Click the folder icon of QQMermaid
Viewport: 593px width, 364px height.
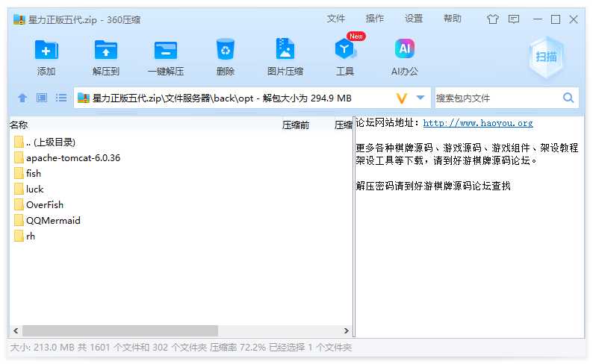pyautogui.click(x=19, y=220)
